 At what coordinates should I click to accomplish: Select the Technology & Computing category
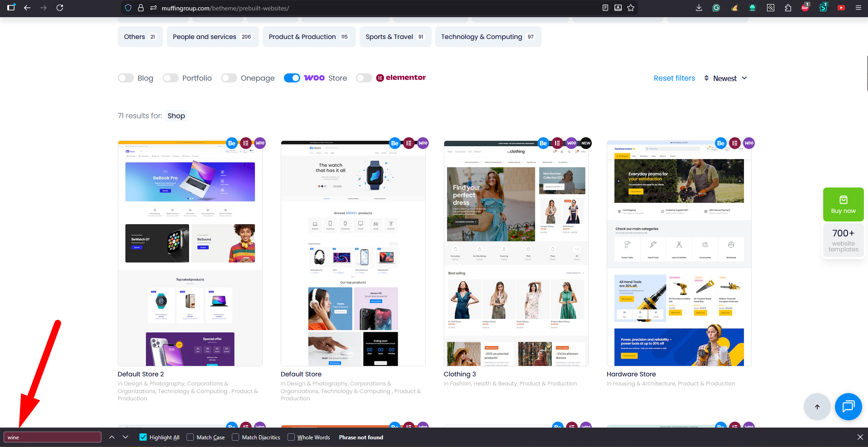[488, 37]
